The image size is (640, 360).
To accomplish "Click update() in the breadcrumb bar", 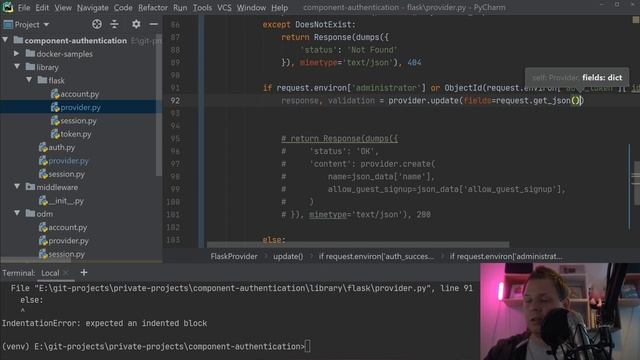I will click(288, 256).
